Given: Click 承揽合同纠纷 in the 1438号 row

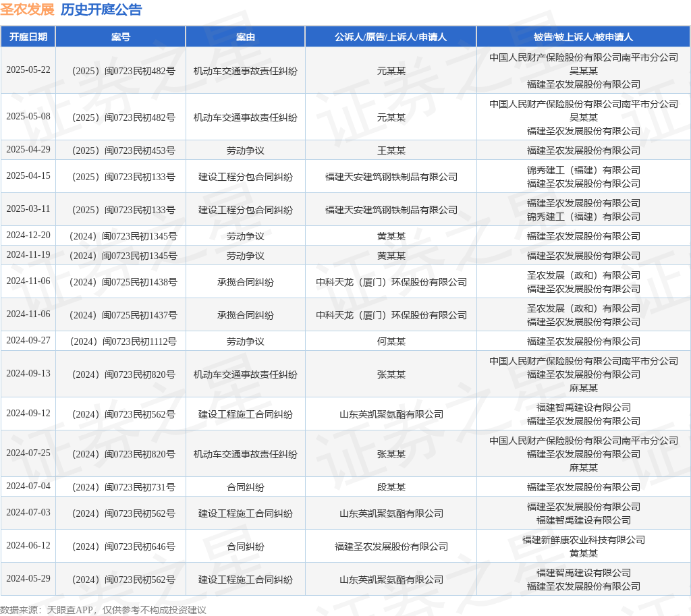Looking at the screenshot, I should 246,283.
